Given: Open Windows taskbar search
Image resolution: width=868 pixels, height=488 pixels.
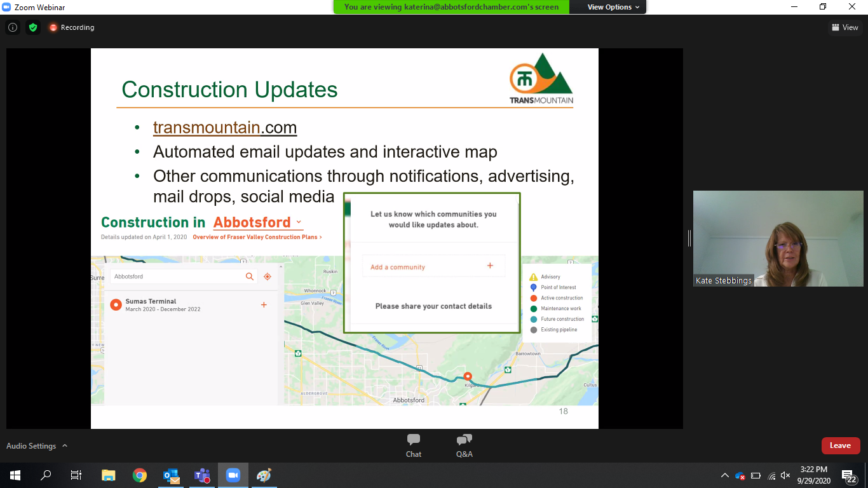Looking at the screenshot, I should 46,475.
